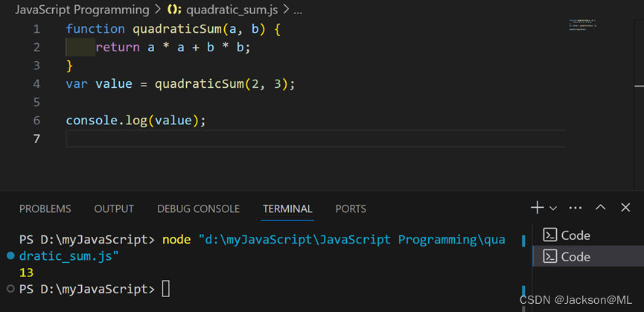This screenshot has height=312, width=644.
Task: Open the panel's more actions ellipsis
Action: [576, 208]
